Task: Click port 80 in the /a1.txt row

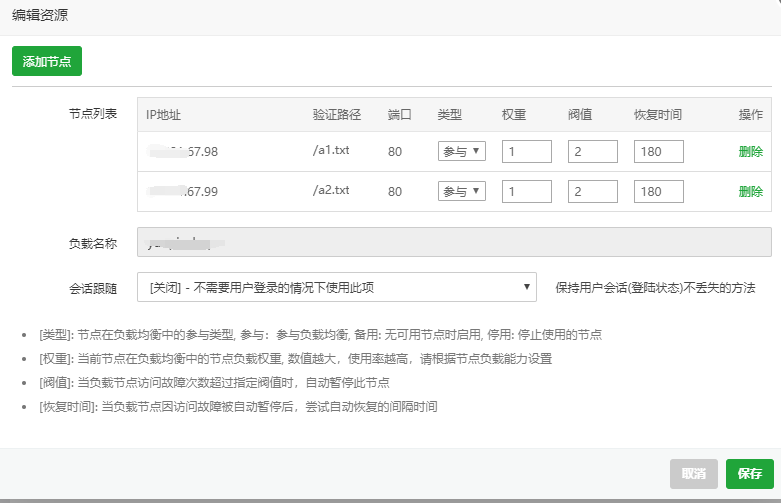Action: (395, 151)
